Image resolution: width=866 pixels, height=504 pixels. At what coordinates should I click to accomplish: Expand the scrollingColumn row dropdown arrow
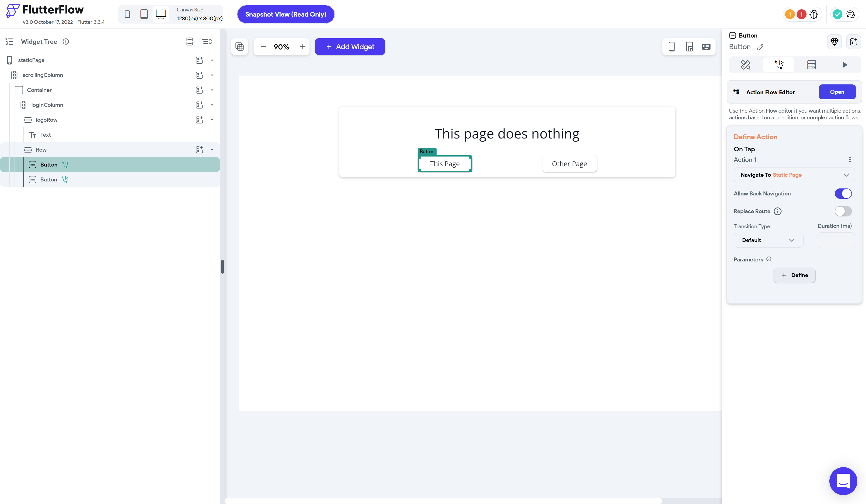tap(212, 75)
